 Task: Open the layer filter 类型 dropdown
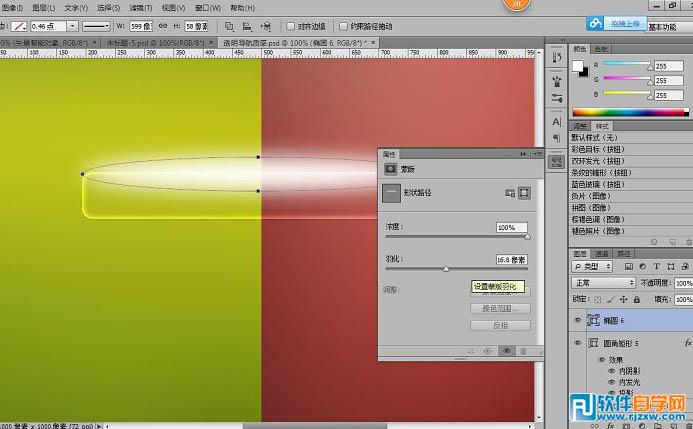click(x=592, y=266)
